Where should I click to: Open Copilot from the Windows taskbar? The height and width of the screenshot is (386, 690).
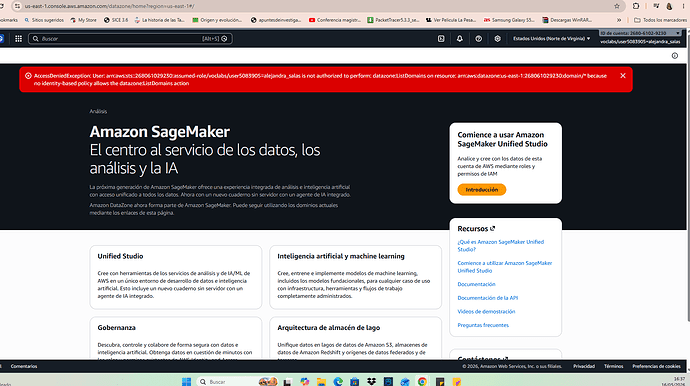click(305, 382)
